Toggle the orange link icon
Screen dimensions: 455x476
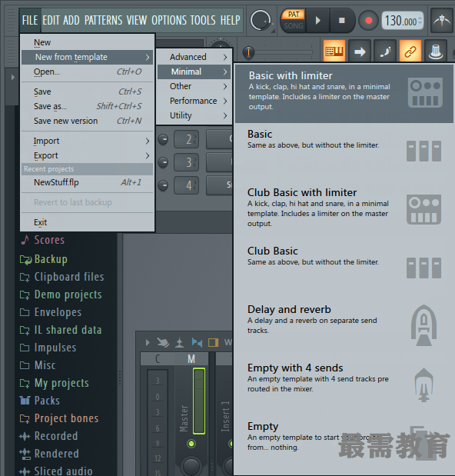(x=410, y=51)
